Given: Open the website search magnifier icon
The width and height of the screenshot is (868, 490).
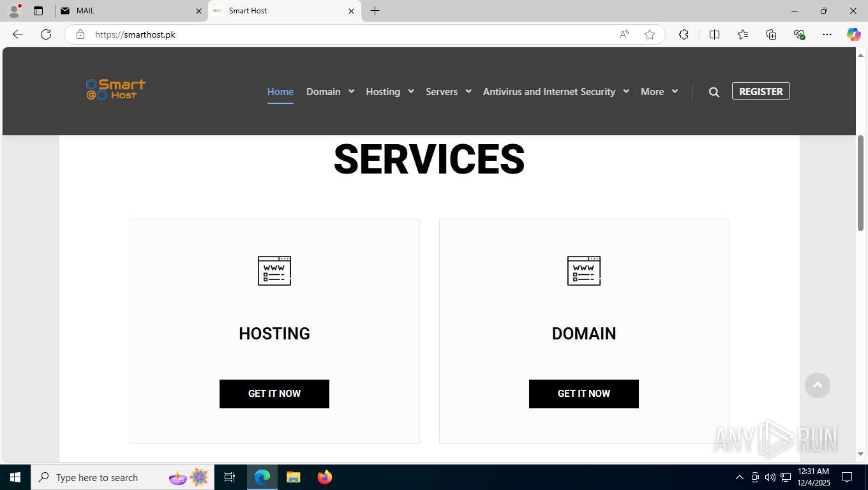Looking at the screenshot, I should pyautogui.click(x=714, y=92).
